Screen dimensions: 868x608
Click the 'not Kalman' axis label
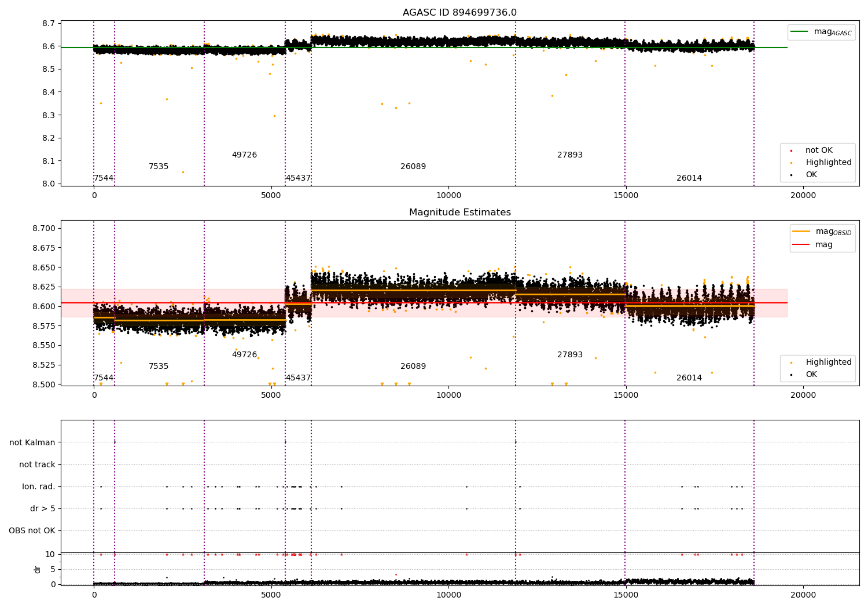[x=32, y=443]
